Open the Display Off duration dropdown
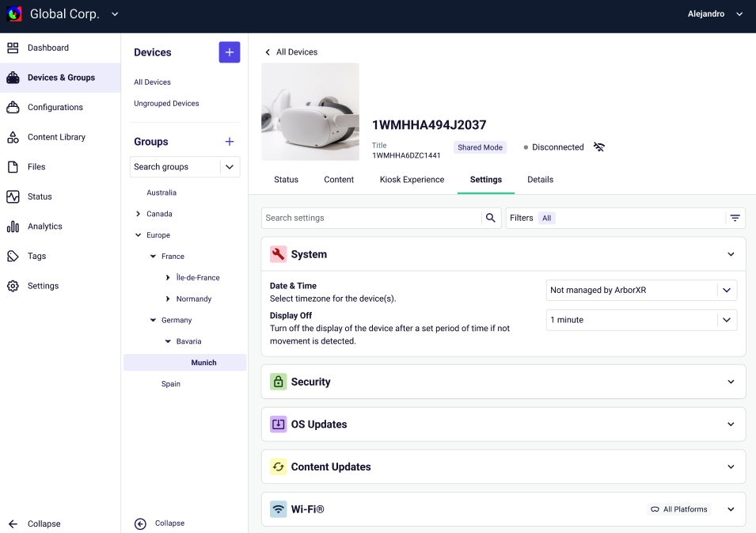Image resolution: width=756 pixels, height=533 pixels. point(641,320)
